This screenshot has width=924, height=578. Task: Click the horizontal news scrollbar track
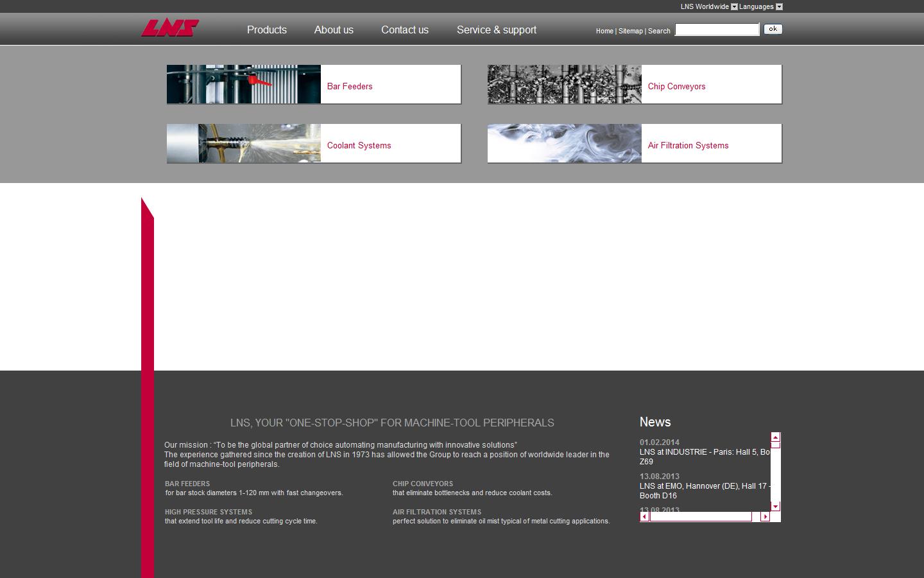[x=701, y=516]
